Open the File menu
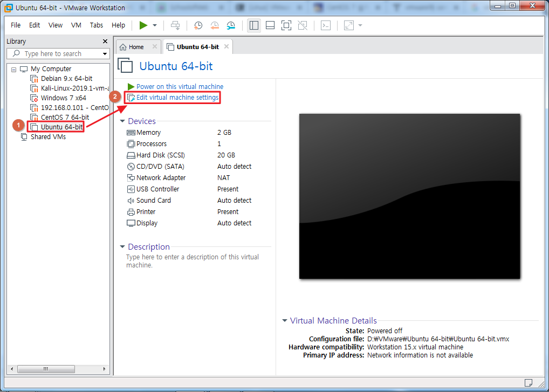The height and width of the screenshot is (392, 549). click(x=16, y=25)
